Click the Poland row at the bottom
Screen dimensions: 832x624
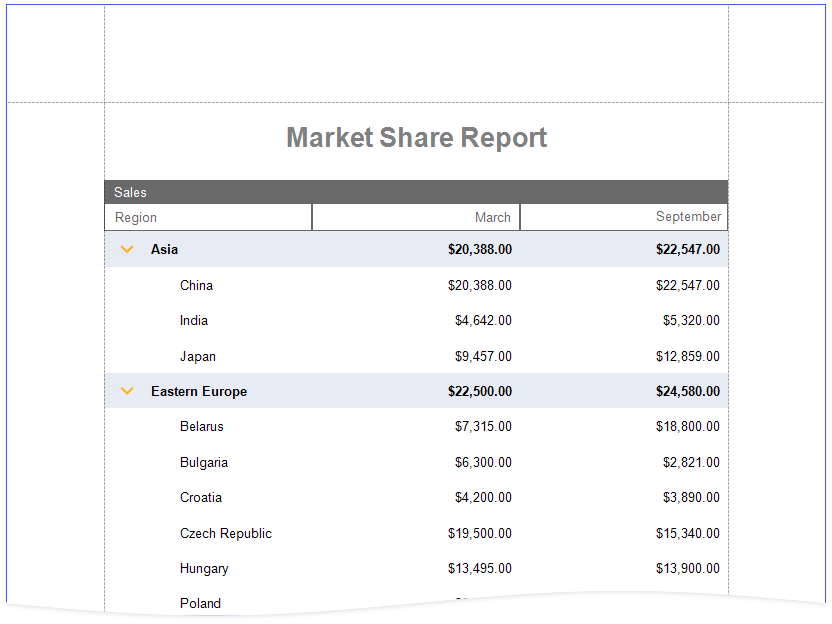(x=200, y=603)
